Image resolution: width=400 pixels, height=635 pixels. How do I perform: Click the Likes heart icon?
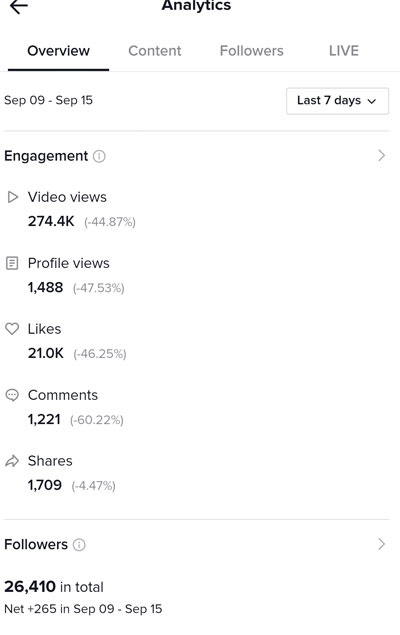coord(12,329)
